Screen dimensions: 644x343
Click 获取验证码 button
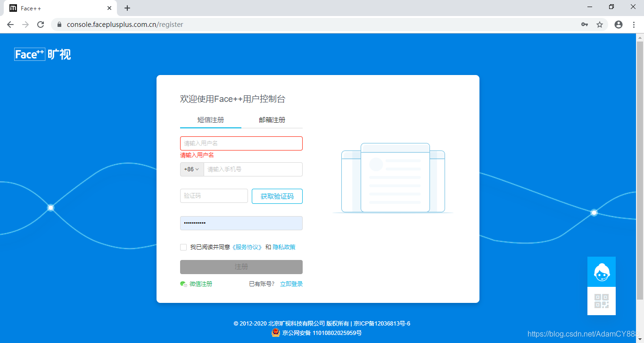click(277, 196)
